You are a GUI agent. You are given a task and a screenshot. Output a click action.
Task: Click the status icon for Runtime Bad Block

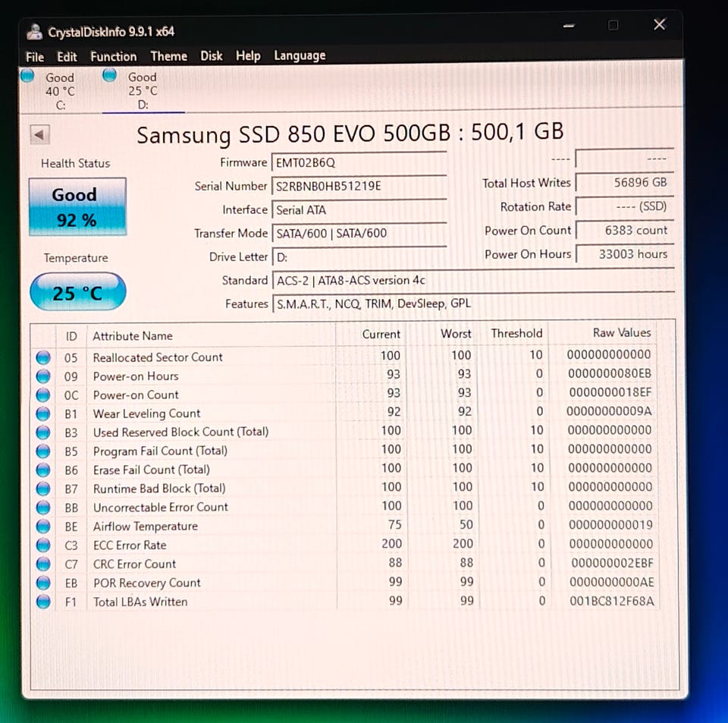coord(43,489)
